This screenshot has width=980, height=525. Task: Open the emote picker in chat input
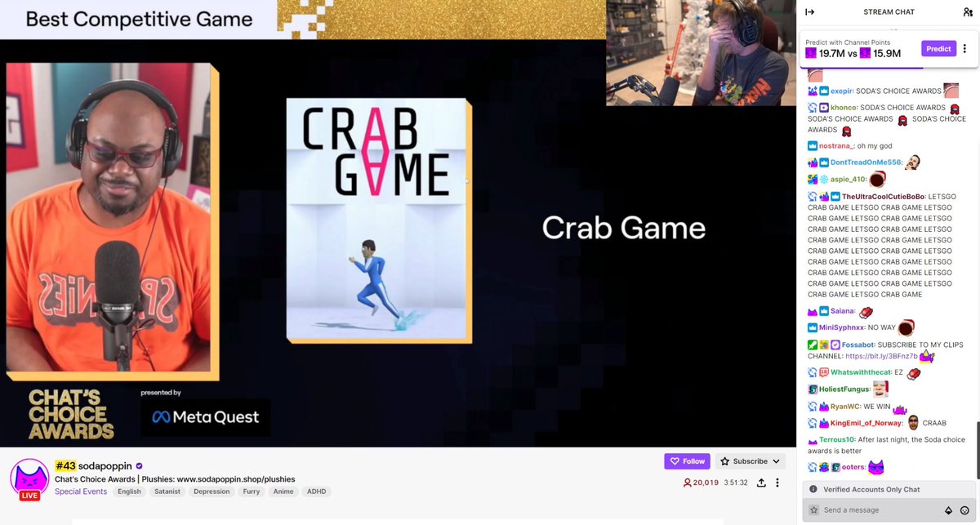(964, 510)
